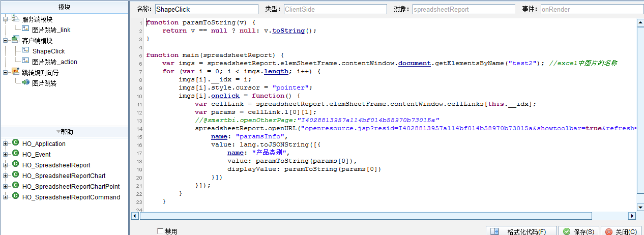
Task: Click the HO_Application class icon
Action: (x=15, y=143)
